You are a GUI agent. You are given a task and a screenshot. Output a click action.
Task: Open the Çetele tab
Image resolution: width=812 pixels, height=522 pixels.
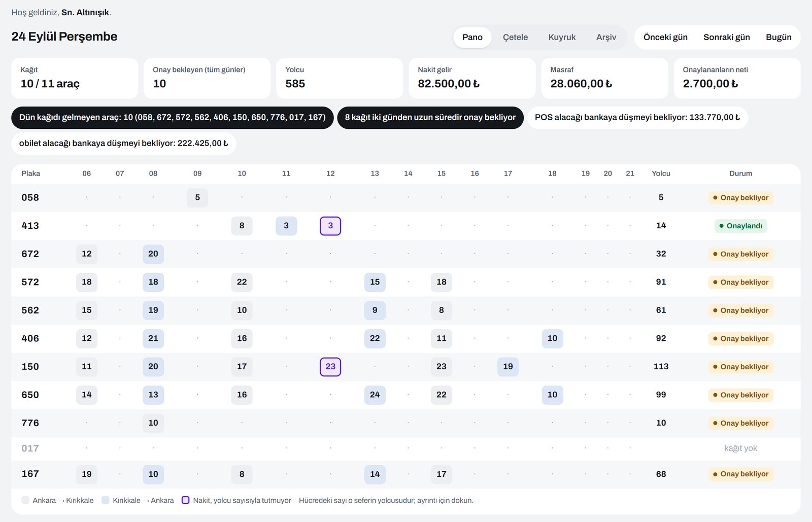(515, 37)
